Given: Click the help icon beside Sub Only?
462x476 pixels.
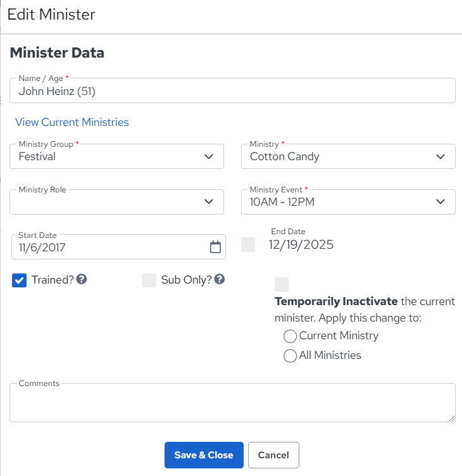Looking at the screenshot, I should pyautogui.click(x=219, y=279).
